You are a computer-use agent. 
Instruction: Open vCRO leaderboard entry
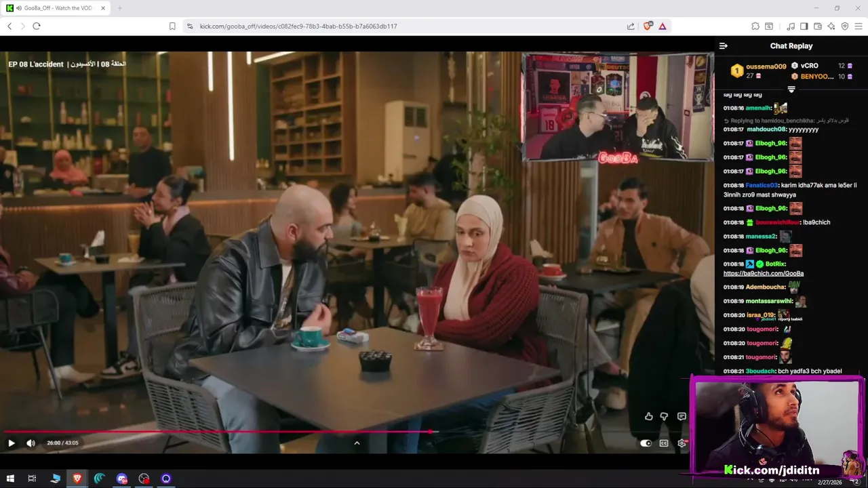pyautogui.click(x=809, y=66)
